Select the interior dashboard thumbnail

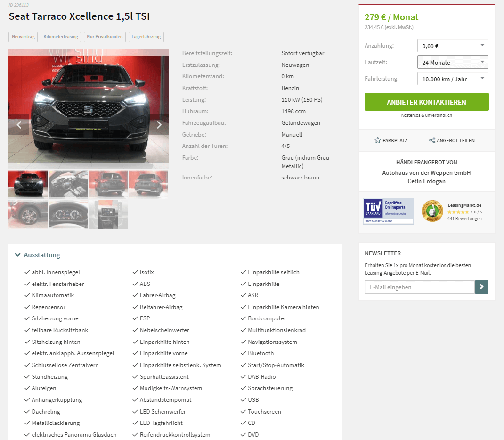click(68, 184)
